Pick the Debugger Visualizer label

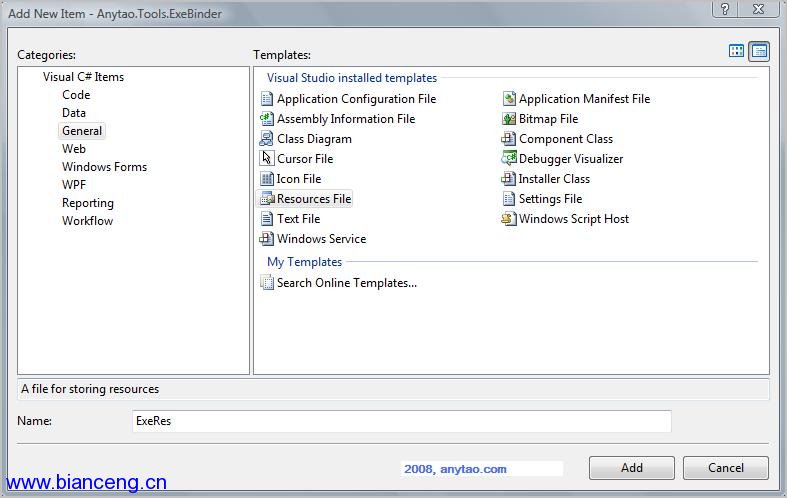click(x=571, y=159)
